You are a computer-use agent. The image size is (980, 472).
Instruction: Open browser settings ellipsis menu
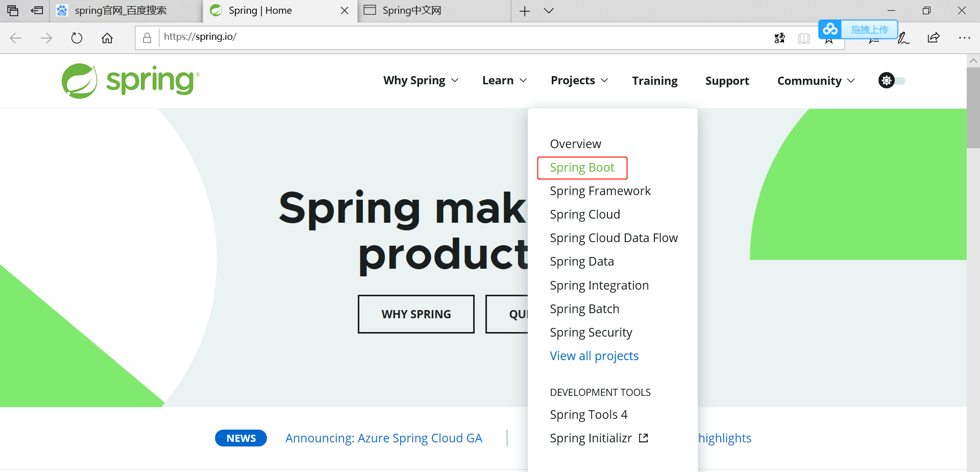[964, 38]
